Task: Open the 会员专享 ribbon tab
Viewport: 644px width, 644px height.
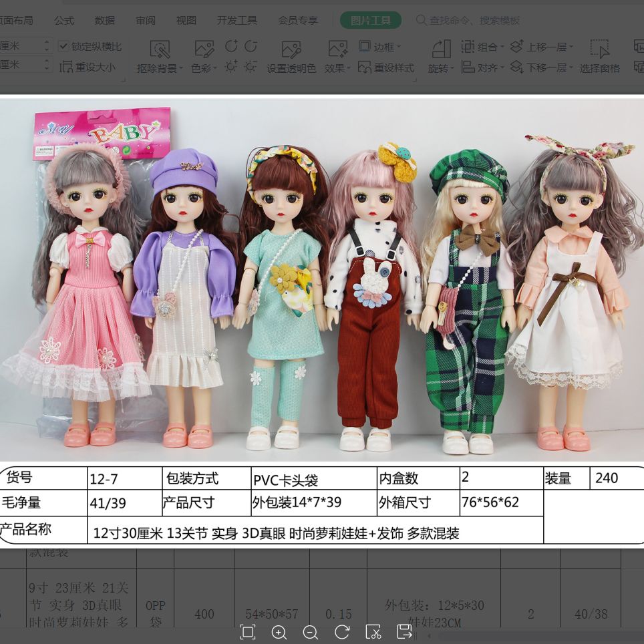Action: (298, 20)
